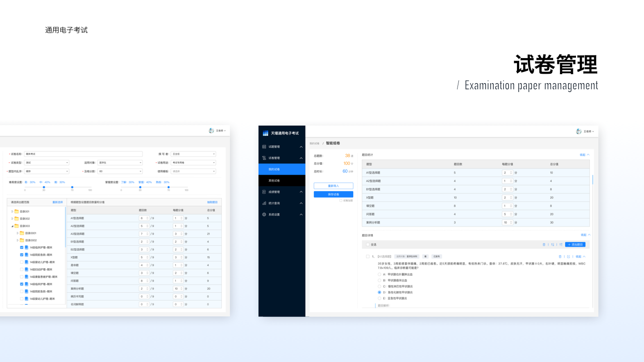Check the 14级妇幼护理-期末 checkbox
This screenshot has height=362, width=644.
tap(21, 269)
